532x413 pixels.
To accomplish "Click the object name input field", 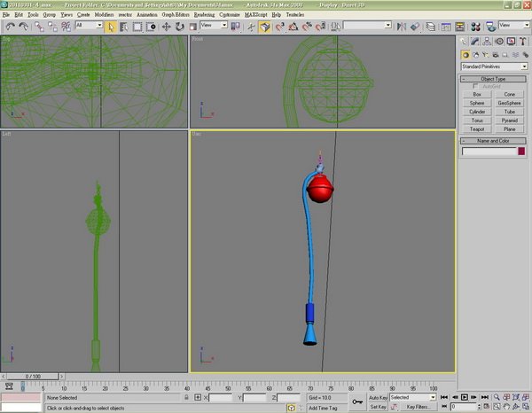I will coord(489,152).
